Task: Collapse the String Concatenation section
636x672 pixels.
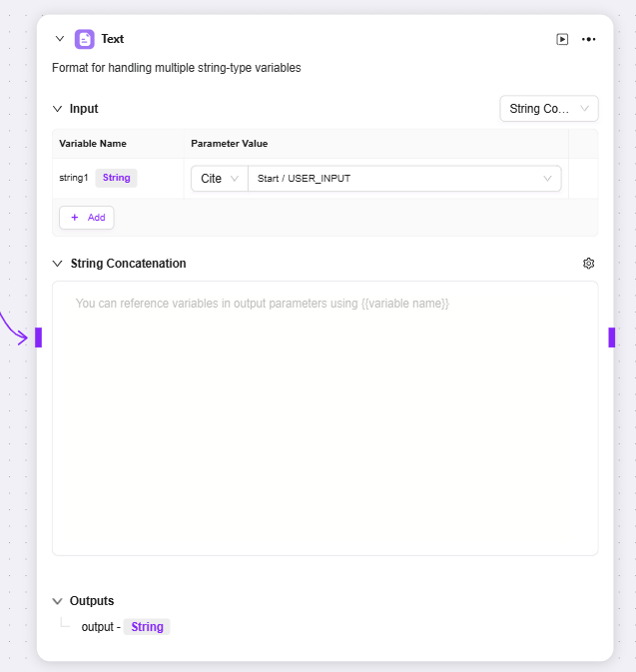Action: click(58, 264)
